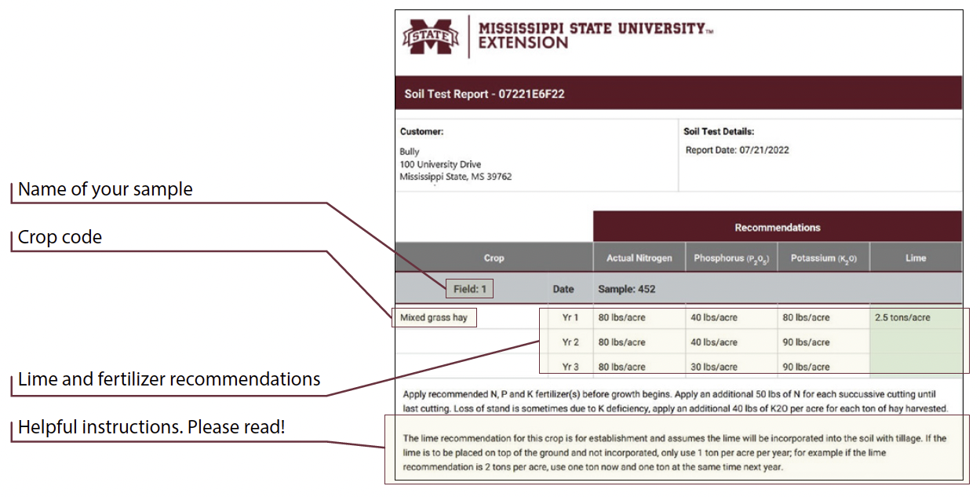The height and width of the screenshot is (497, 980).
Task: Click the 'Sample: 452' label
Action: point(626,289)
